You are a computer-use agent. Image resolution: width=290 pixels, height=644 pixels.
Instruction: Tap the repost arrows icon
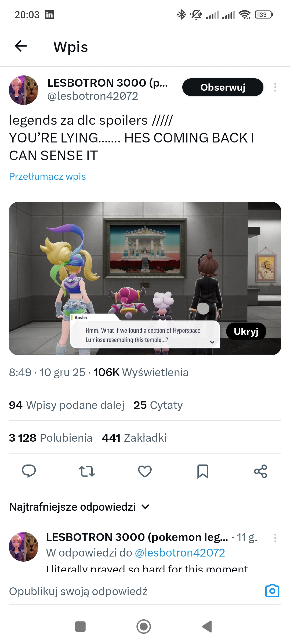click(87, 471)
